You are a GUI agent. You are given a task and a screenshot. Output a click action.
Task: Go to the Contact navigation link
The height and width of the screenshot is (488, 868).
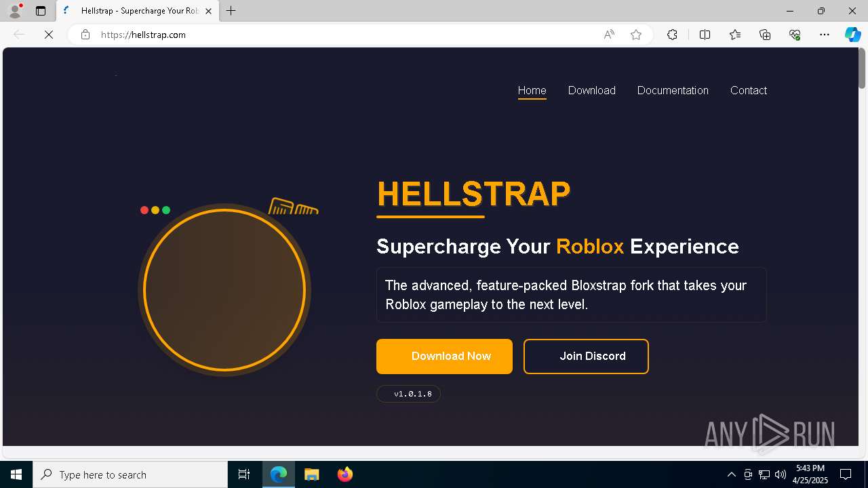point(748,90)
